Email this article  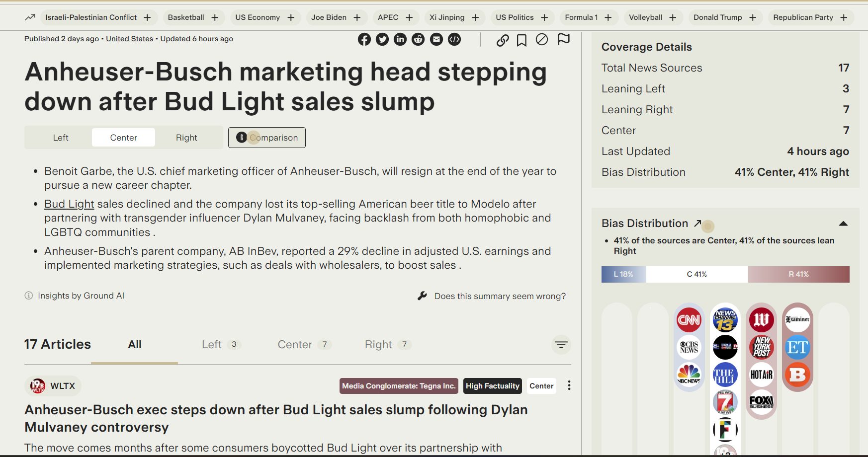click(436, 39)
